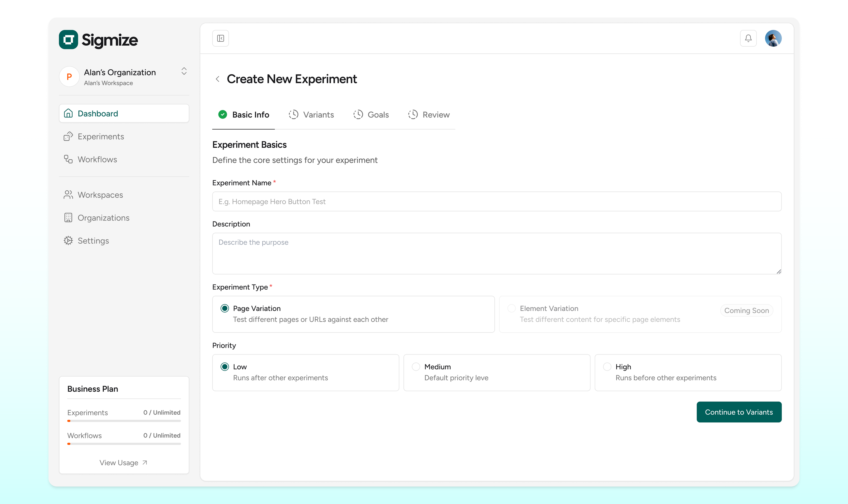Click the back arrow beside Create New Experiment
This screenshot has width=848, height=504.
tap(217, 79)
